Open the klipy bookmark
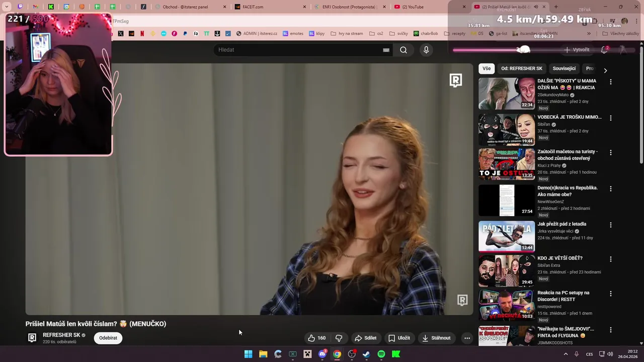 (317, 34)
